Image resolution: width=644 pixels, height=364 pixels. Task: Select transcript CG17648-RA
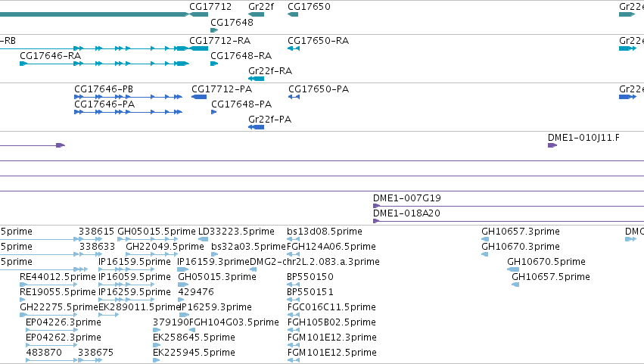pos(241,56)
